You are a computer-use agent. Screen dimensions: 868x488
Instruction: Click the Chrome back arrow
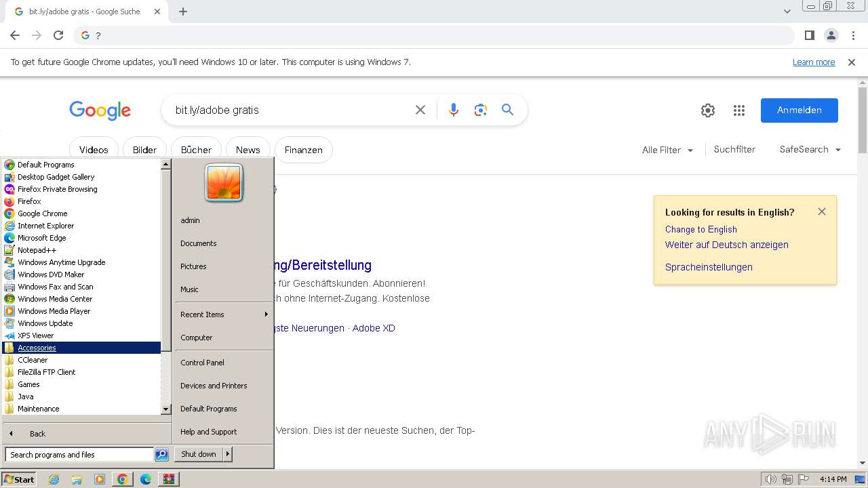pyautogui.click(x=15, y=35)
